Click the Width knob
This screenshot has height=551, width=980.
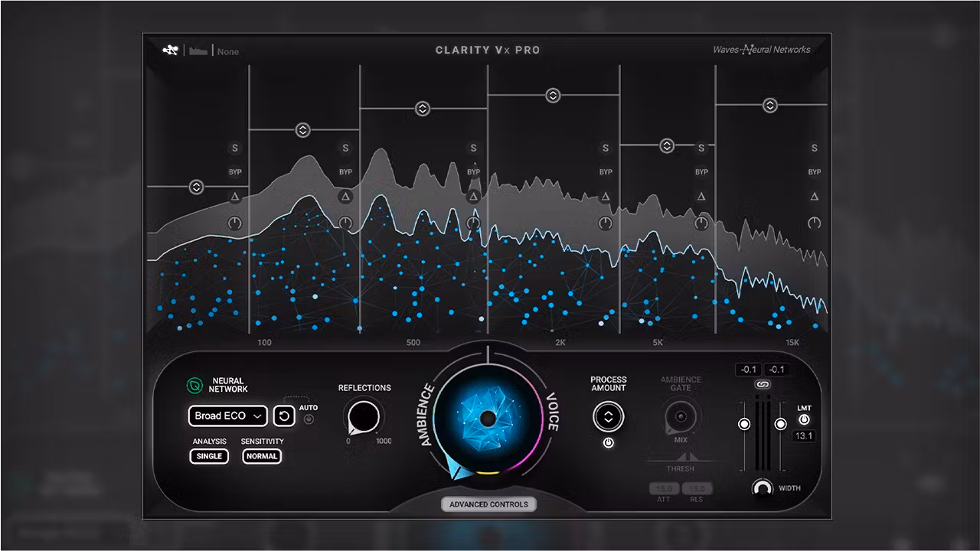[x=762, y=487]
